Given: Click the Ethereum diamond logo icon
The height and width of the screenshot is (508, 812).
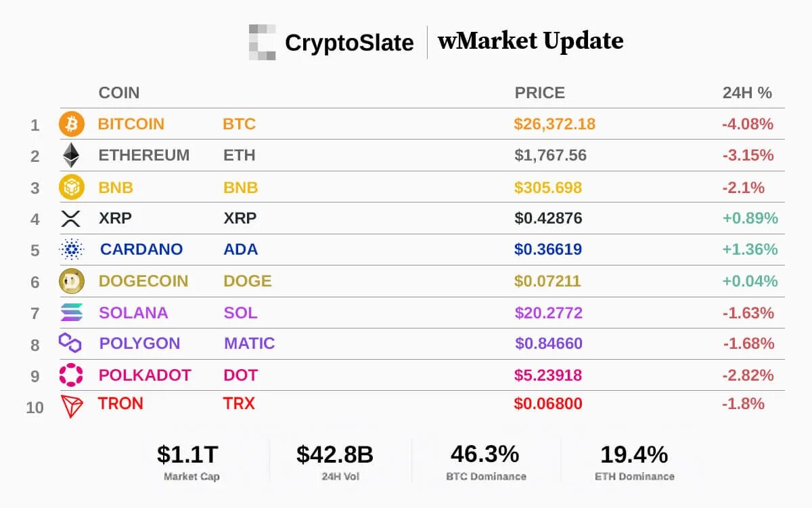Looking at the screenshot, I should click(x=71, y=155).
